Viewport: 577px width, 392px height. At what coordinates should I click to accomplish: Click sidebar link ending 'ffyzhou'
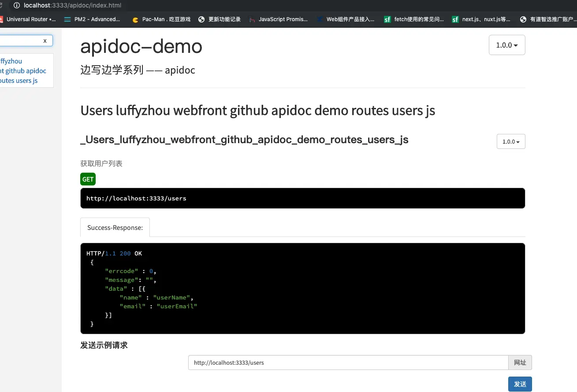(x=11, y=61)
